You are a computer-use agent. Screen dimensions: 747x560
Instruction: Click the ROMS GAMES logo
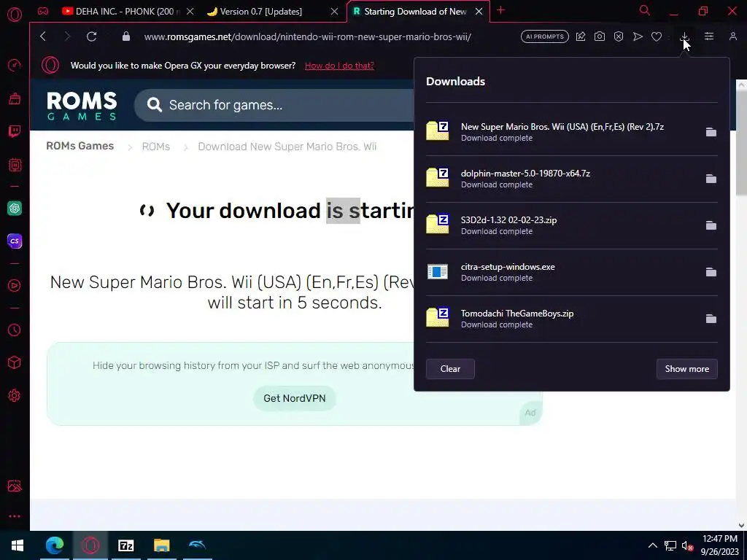point(82,105)
